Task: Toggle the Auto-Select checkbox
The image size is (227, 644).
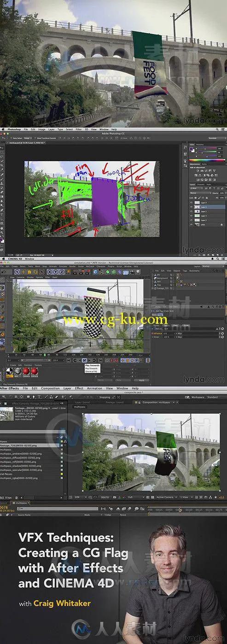Action: point(11,138)
